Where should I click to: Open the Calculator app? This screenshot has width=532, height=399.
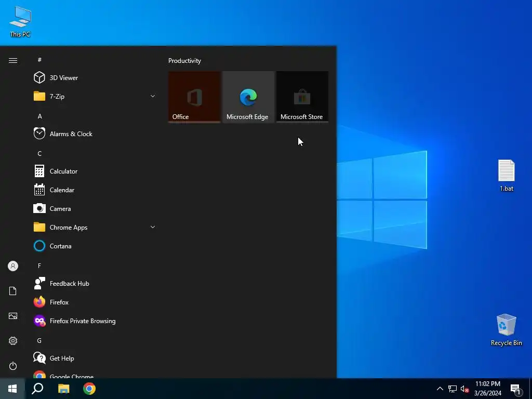pos(96,171)
